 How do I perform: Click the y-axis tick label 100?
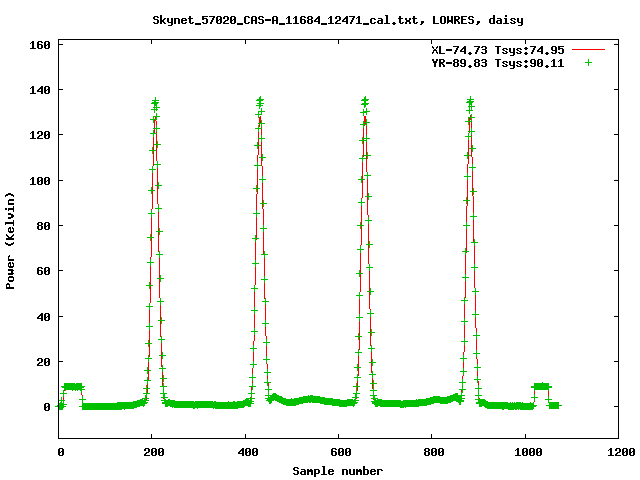click(40, 180)
